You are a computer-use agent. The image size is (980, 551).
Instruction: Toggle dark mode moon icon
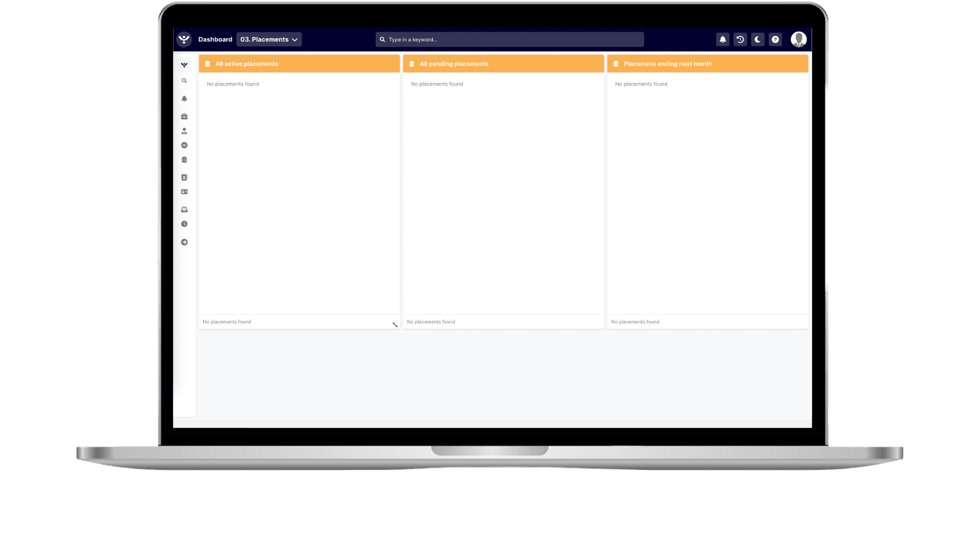click(757, 39)
